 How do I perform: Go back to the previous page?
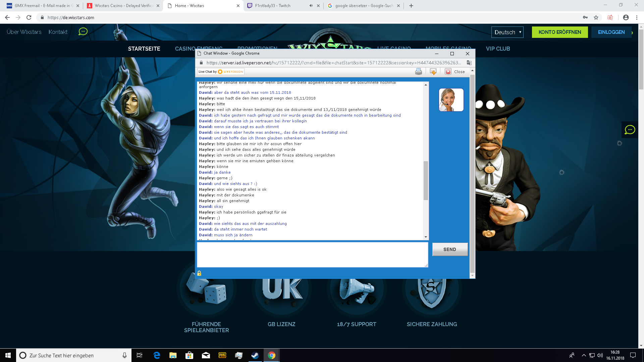(x=7, y=17)
